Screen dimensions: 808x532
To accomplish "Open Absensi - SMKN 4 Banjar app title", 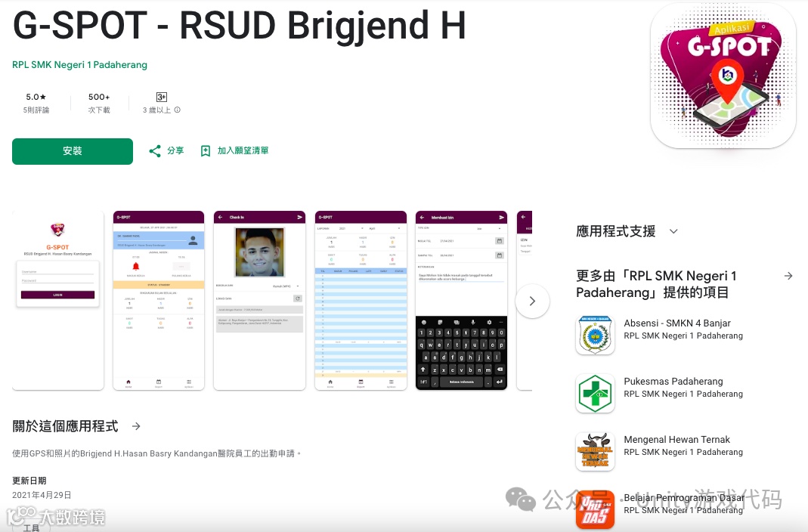I will [x=677, y=323].
